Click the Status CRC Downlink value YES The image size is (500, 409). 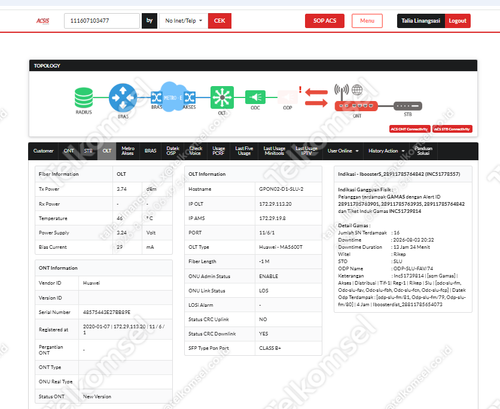point(264,334)
